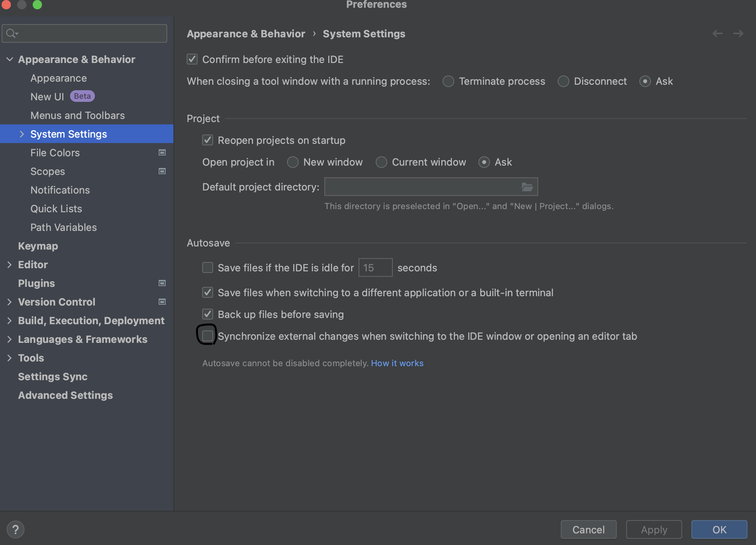This screenshot has height=545, width=756.
Task: Choose Current window for opening projects
Action: click(381, 162)
